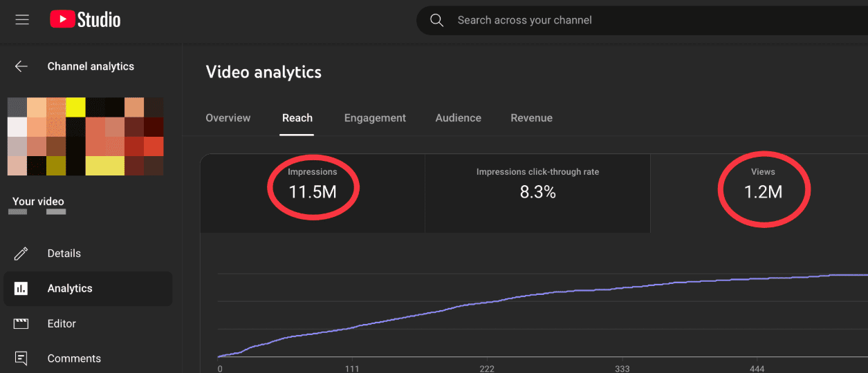Switch to the Audience tab
Screen dimensions: 868x373
tap(458, 118)
